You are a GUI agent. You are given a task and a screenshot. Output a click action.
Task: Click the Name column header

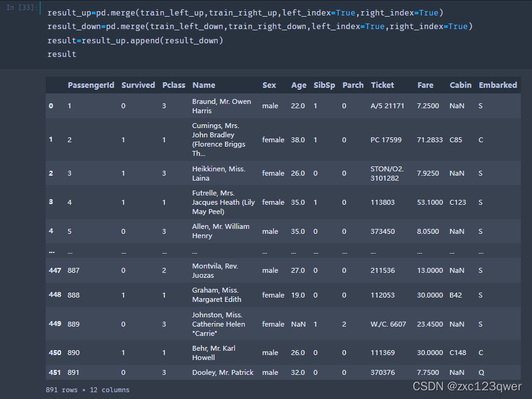click(203, 85)
